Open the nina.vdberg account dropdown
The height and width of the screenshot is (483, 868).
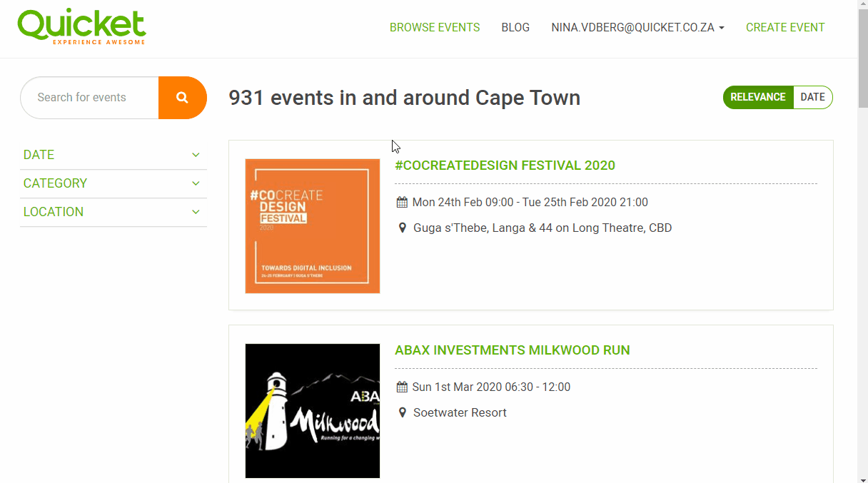pyautogui.click(x=637, y=27)
